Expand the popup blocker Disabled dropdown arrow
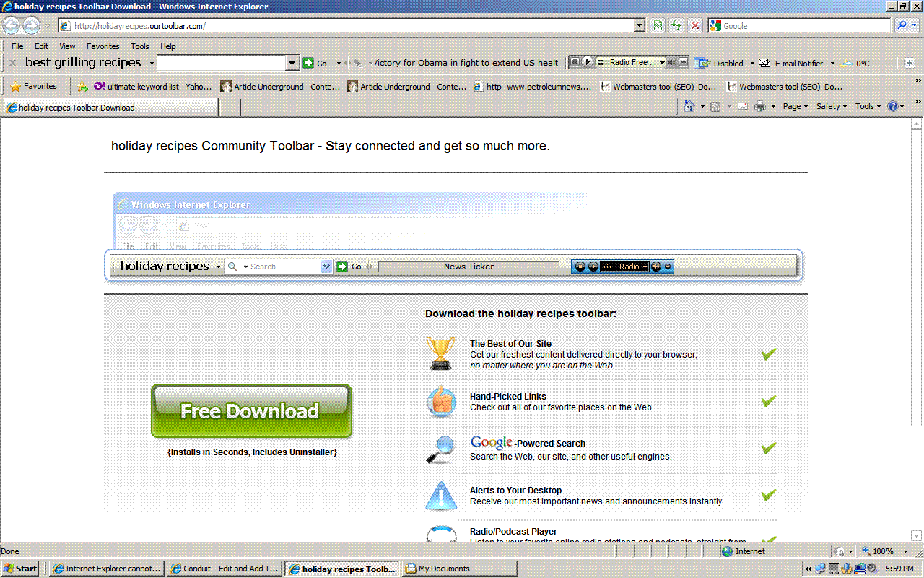This screenshot has width=924, height=578. (751, 64)
